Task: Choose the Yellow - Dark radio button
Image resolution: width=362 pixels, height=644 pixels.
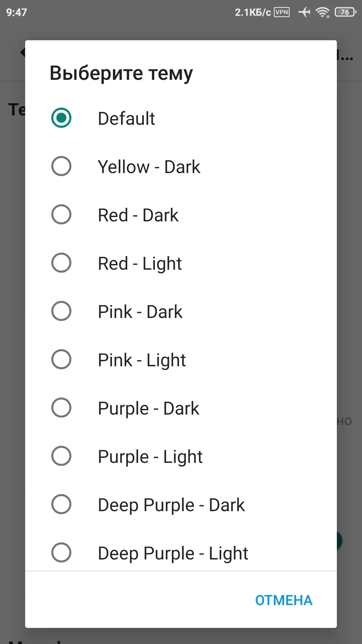Action: coord(61,166)
